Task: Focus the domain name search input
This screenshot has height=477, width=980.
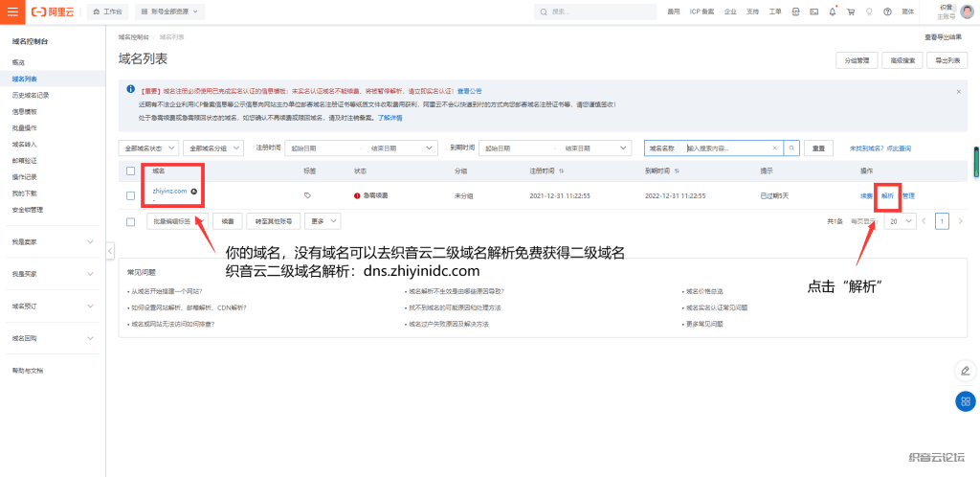Action: tap(727, 148)
